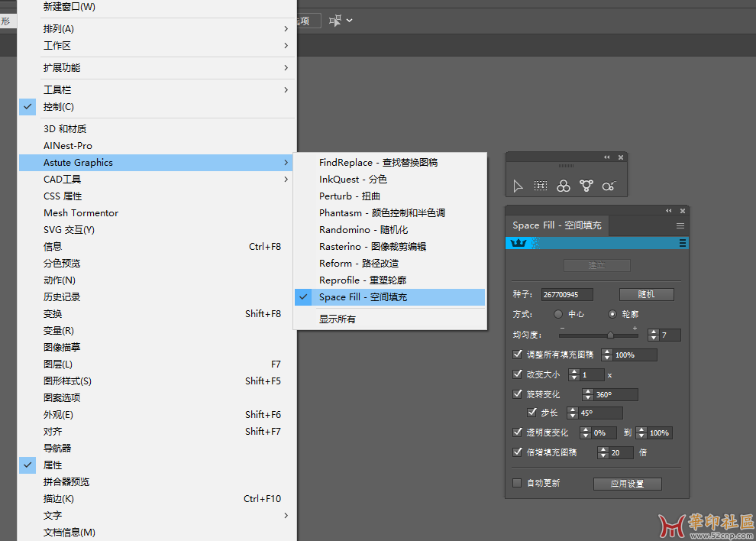The height and width of the screenshot is (541, 756).
Task: Open the blue bar options menu icon
Action: [683, 243]
